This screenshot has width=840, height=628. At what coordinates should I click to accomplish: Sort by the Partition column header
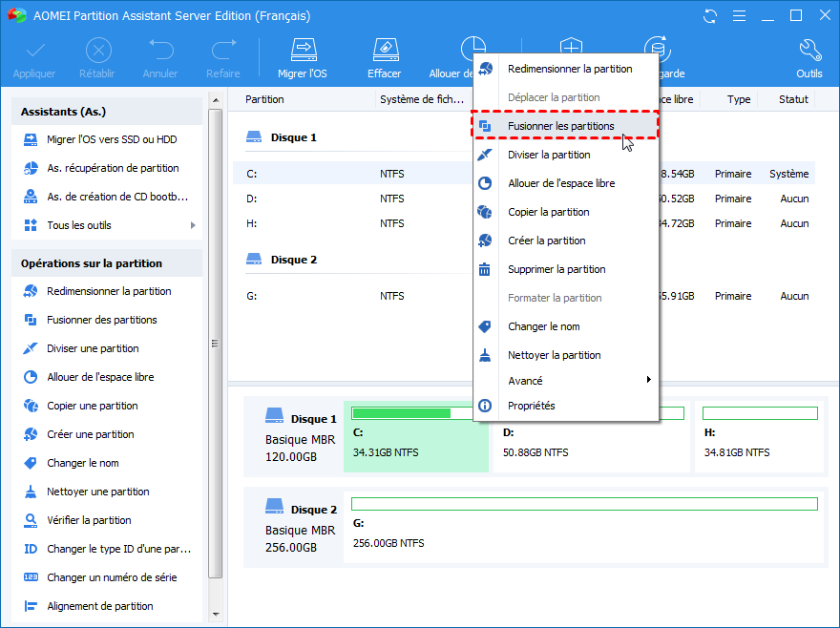[x=264, y=99]
